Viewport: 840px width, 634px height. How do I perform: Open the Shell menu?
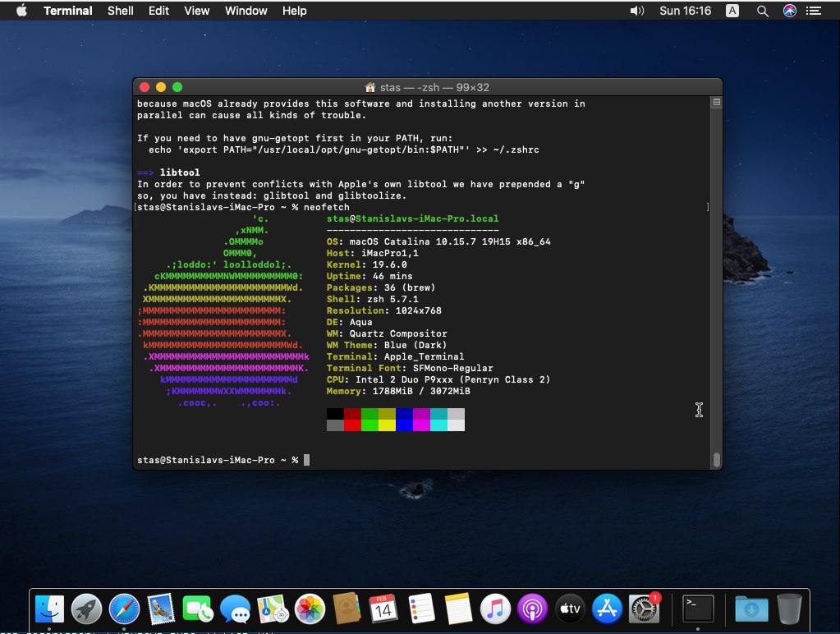point(121,11)
